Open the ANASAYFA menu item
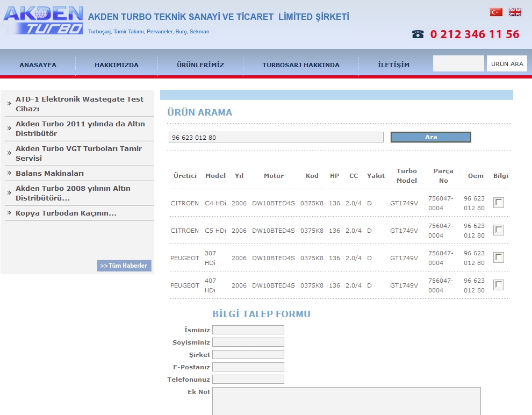The image size is (532, 415). (x=38, y=65)
